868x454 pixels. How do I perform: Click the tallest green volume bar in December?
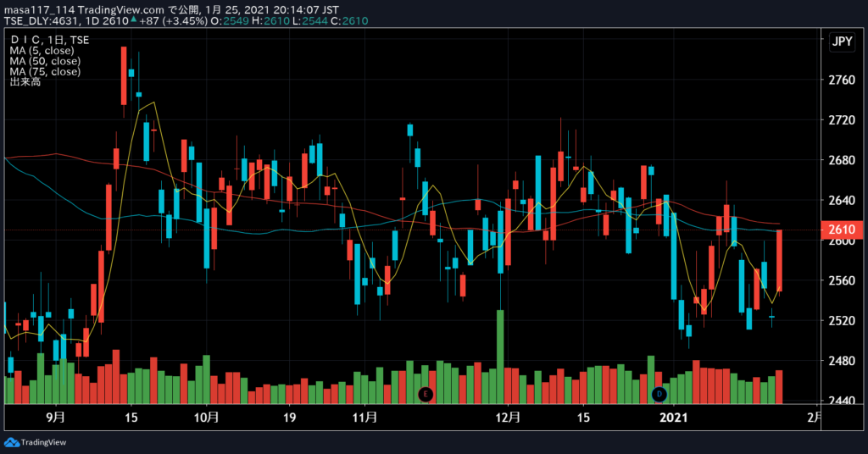pos(500,357)
